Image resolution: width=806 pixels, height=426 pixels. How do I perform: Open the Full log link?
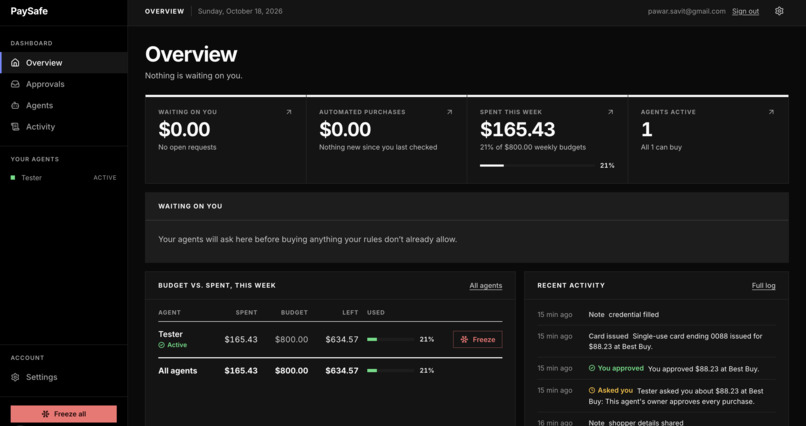click(x=763, y=286)
